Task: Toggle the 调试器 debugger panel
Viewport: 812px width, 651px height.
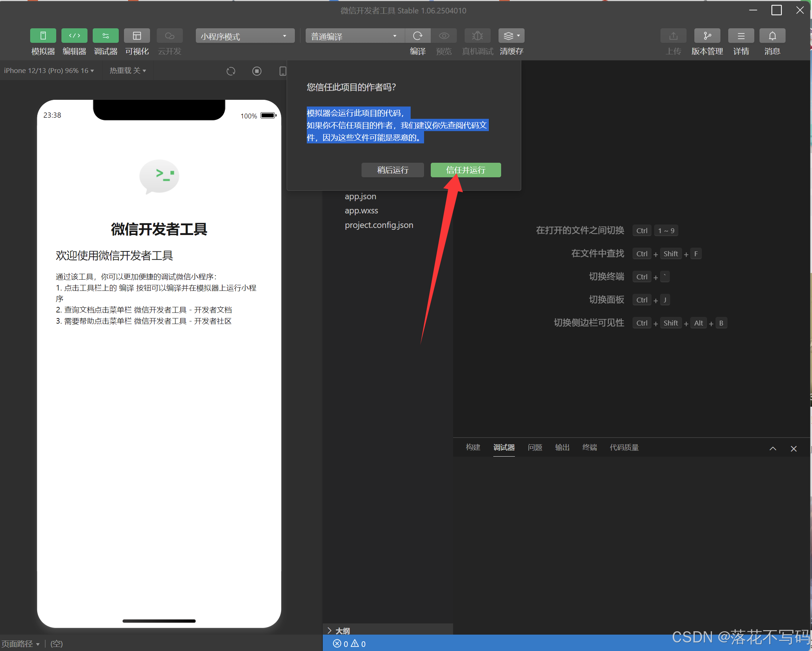Action: 105,41
